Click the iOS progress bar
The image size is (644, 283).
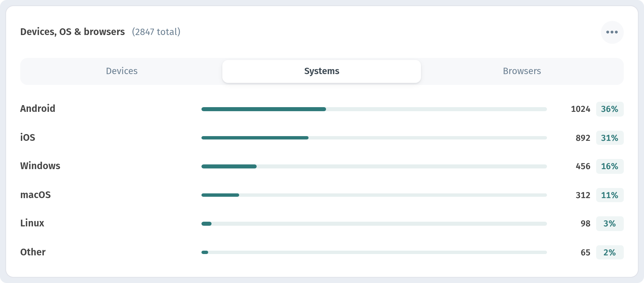coord(374,138)
